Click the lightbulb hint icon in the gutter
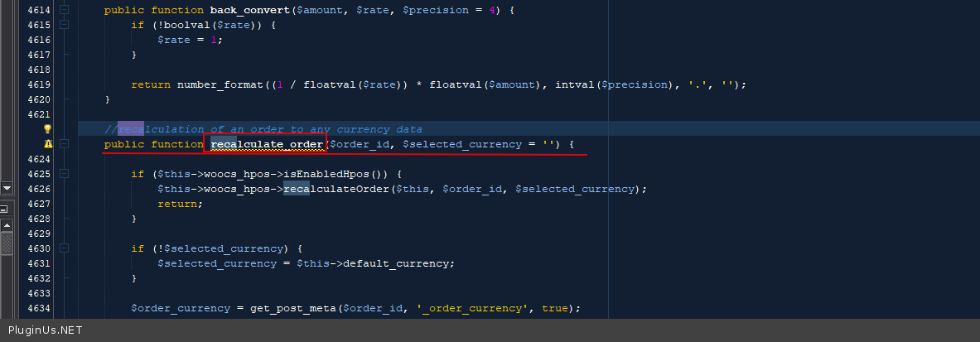The image size is (980, 342). [x=47, y=129]
